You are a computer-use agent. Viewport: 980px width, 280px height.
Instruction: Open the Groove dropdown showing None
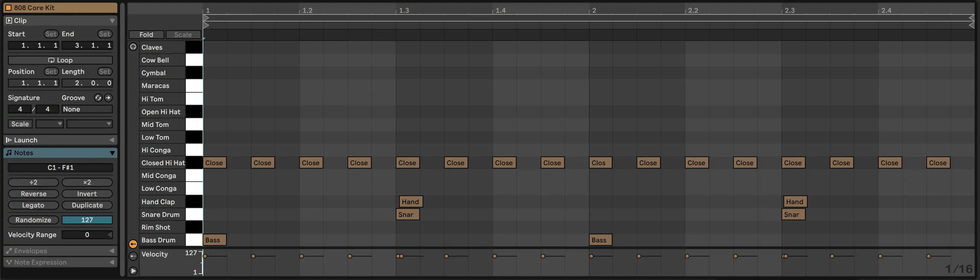(x=87, y=109)
